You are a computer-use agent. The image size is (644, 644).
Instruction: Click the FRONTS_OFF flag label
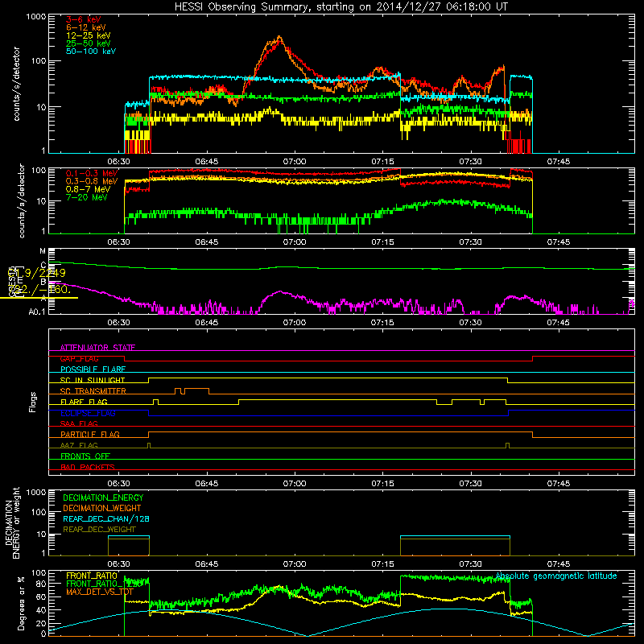click(x=85, y=456)
